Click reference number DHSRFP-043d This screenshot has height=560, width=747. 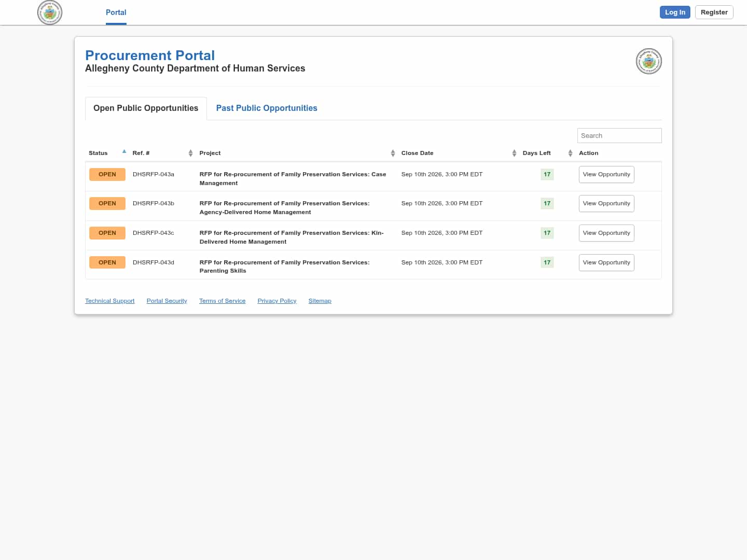(x=154, y=262)
